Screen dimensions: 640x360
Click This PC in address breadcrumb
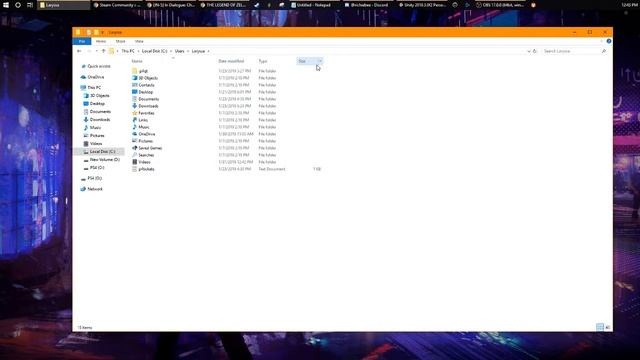tap(128, 51)
